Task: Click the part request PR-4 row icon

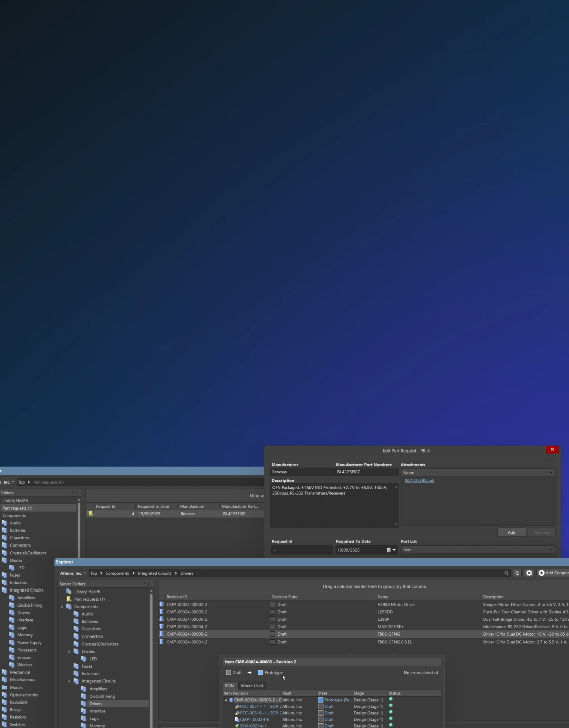Action: coord(91,514)
